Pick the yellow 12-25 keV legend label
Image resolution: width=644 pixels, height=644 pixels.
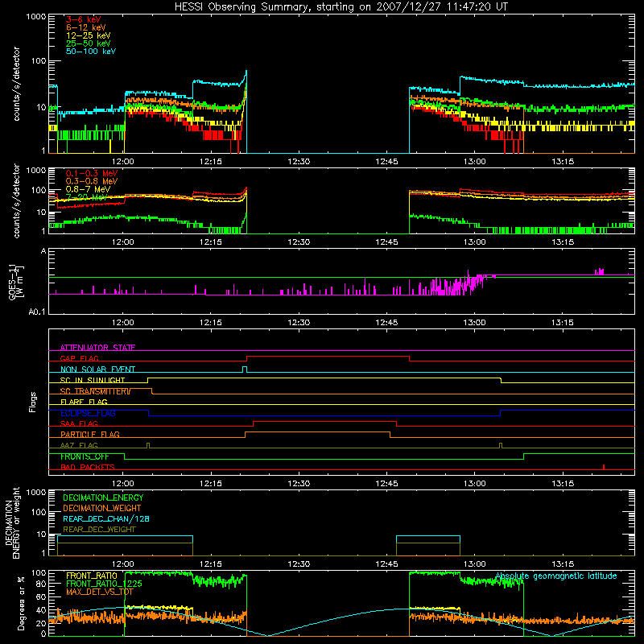point(89,35)
